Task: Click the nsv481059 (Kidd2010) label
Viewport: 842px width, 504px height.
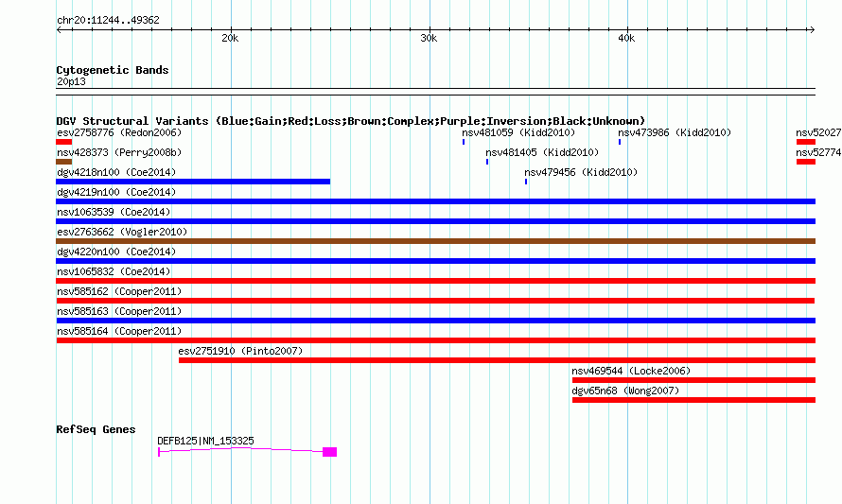Action: click(x=518, y=132)
